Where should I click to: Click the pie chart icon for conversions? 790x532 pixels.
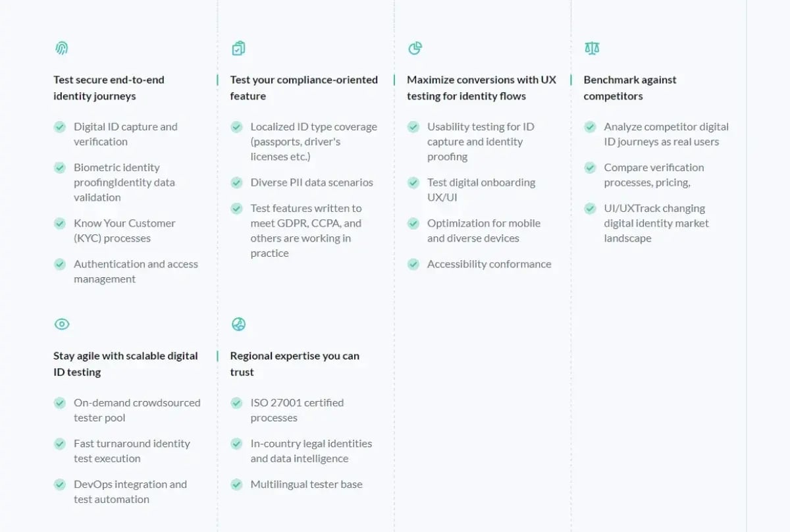click(415, 48)
